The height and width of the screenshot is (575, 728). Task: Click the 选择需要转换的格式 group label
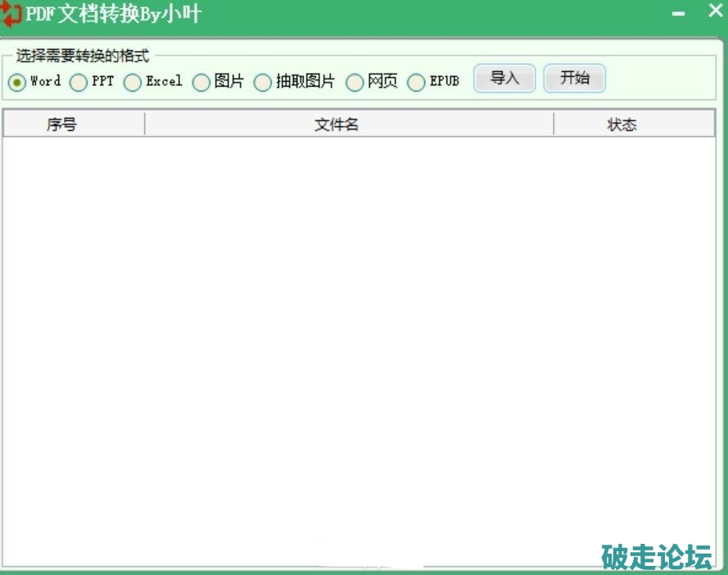[83, 57]
